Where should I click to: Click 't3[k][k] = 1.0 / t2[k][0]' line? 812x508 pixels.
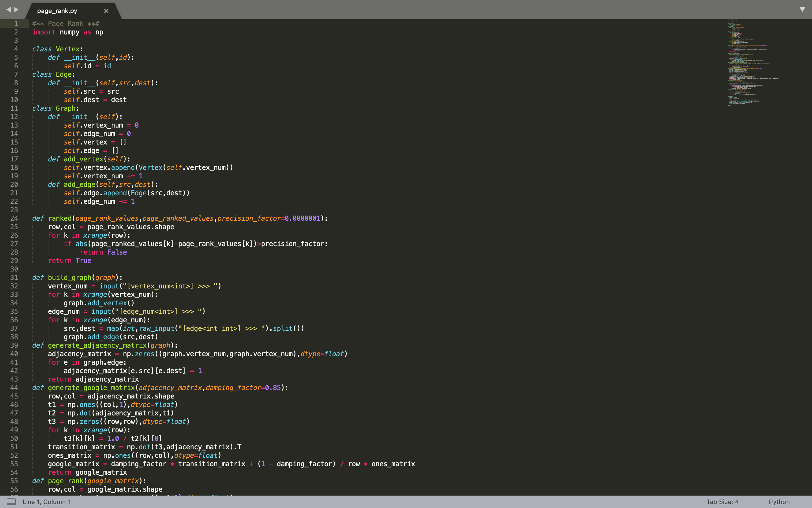(x=113, y=439)
